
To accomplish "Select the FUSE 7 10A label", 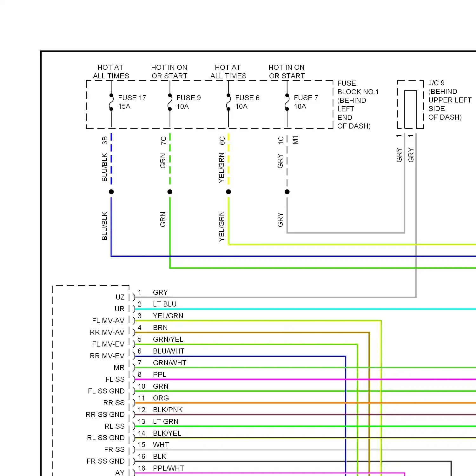I will 306,102.
